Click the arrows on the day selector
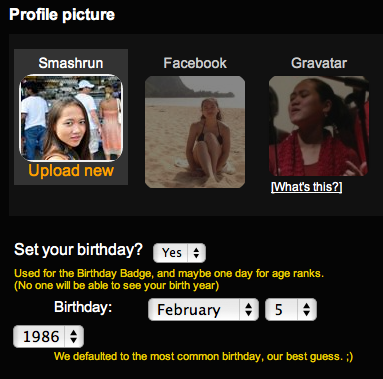The width and height of the screenshot is (383, 379). 306,310
